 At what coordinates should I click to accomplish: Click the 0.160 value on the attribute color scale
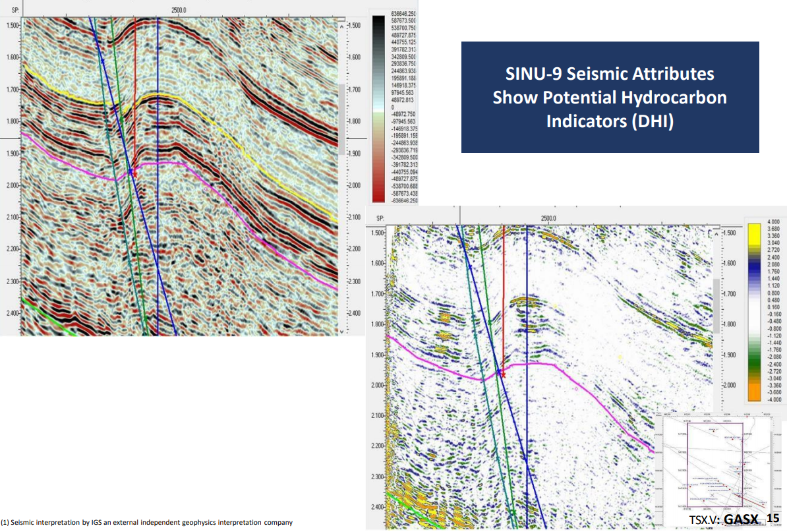click(773, 307)
